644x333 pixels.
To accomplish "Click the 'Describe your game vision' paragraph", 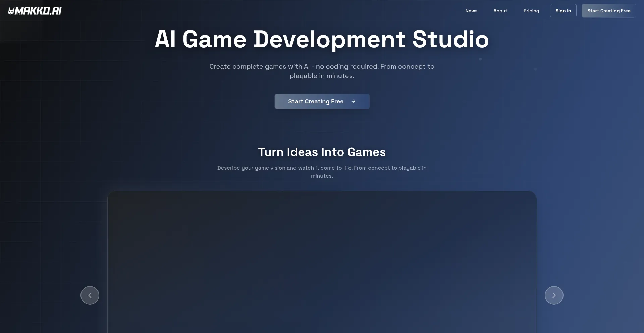I will point(321,168).
